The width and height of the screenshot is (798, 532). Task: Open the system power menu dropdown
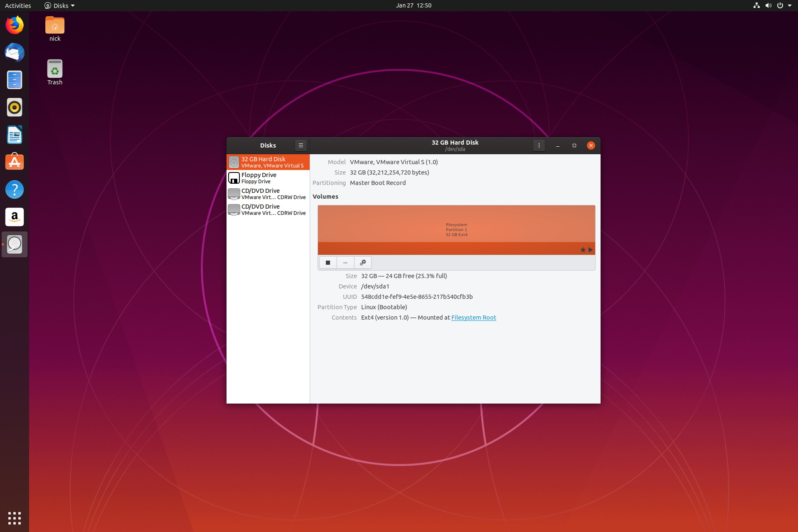click(791, 5)
